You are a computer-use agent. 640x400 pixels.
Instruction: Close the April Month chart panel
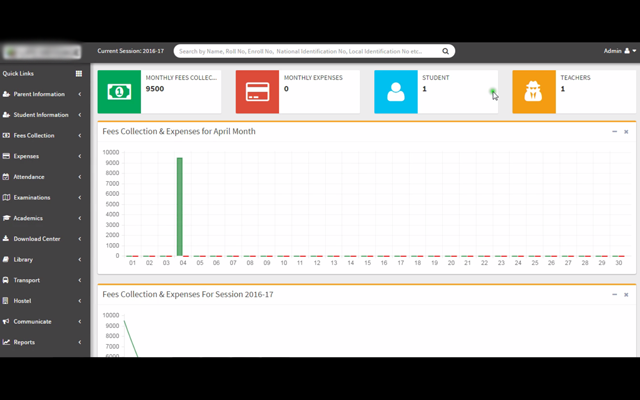tap(626, 131)
